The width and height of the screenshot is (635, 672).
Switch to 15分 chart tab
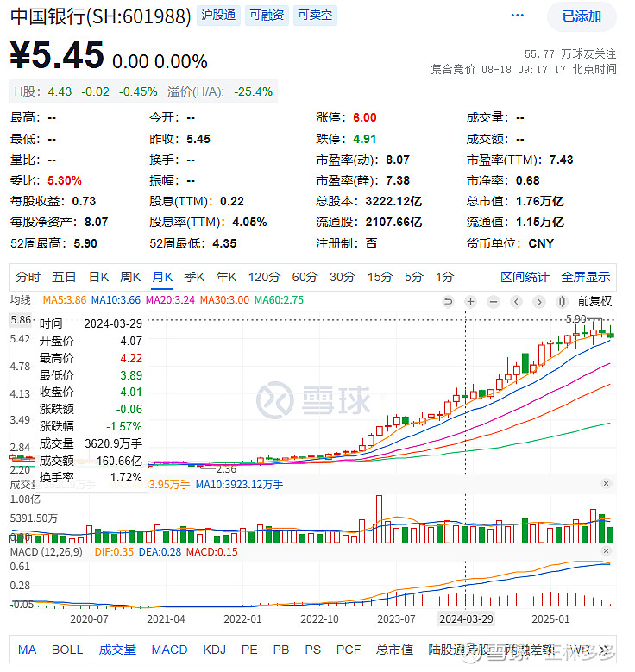click(380, 277)
